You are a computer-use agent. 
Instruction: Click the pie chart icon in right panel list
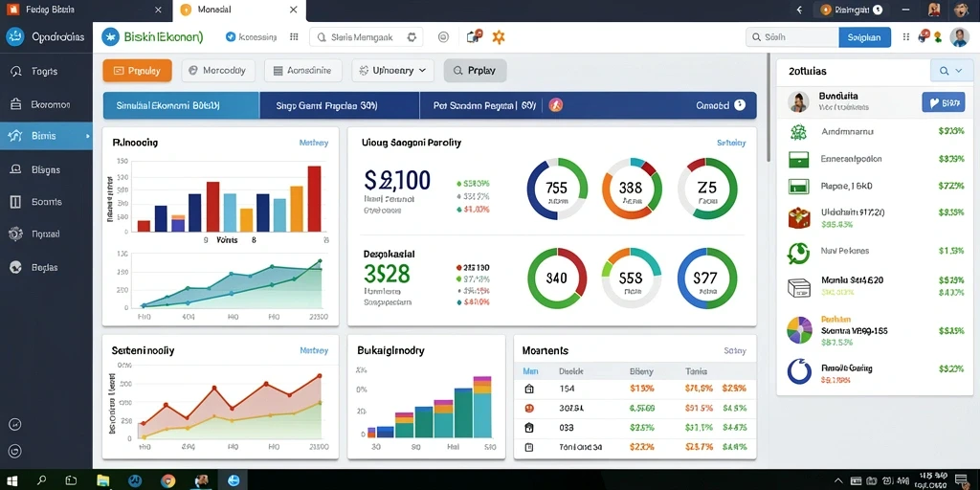[798, 329]
